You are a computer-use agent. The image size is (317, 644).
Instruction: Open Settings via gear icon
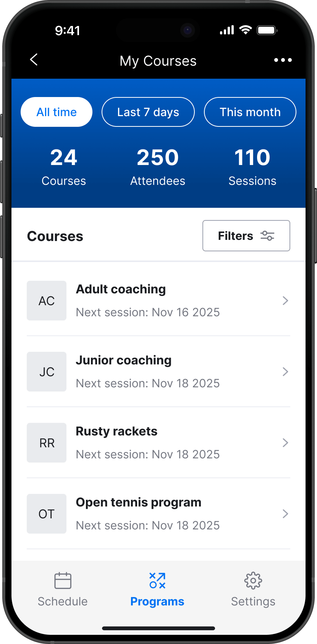pos(253,580)
